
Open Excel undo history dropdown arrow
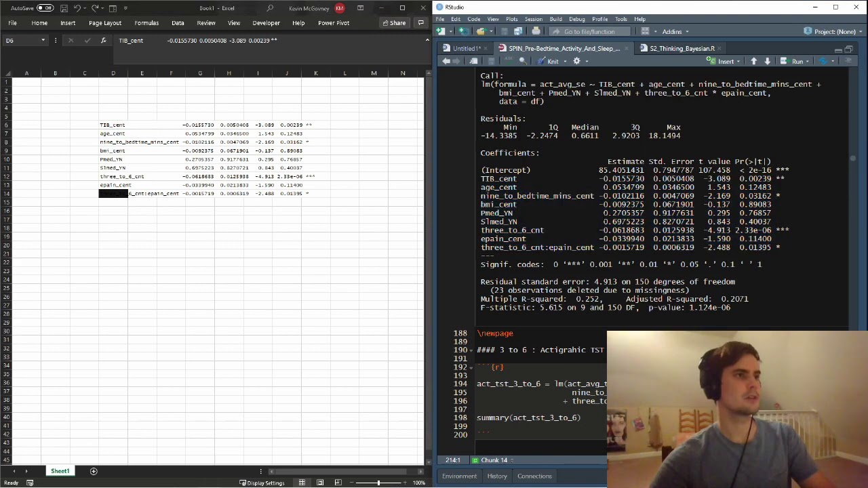click(x=84, y=8)
